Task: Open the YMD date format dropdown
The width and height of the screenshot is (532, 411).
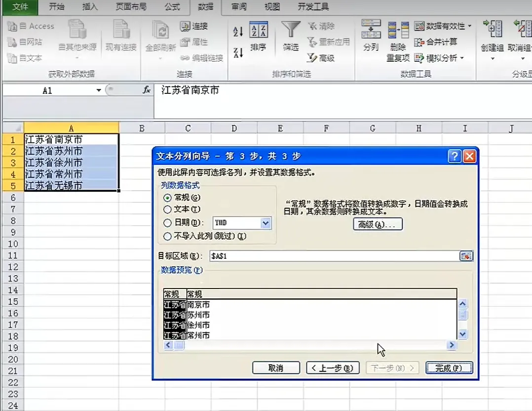Action: [x=266, y=223]
